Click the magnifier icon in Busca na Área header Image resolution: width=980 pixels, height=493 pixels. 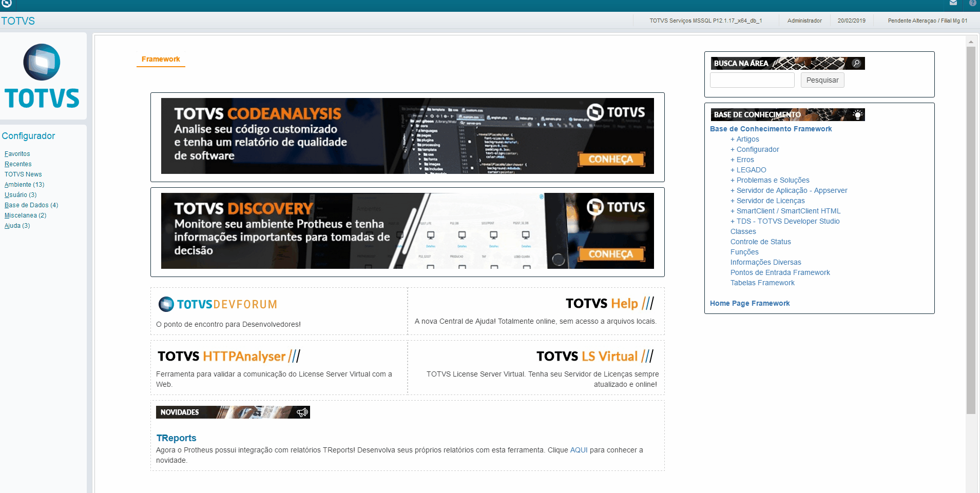[x=856, y=63]
